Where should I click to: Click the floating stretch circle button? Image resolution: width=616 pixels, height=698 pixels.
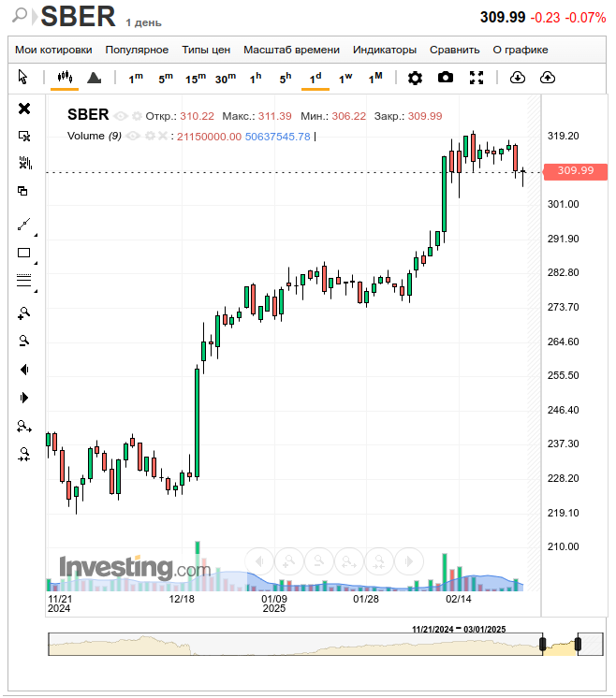tap(349, 561)
